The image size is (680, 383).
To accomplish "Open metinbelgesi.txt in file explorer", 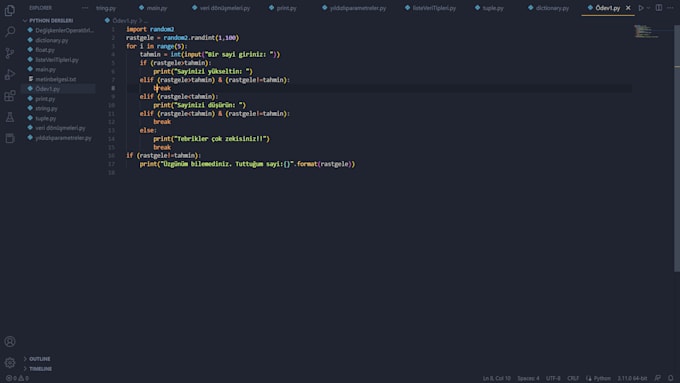I will (56, 79).
